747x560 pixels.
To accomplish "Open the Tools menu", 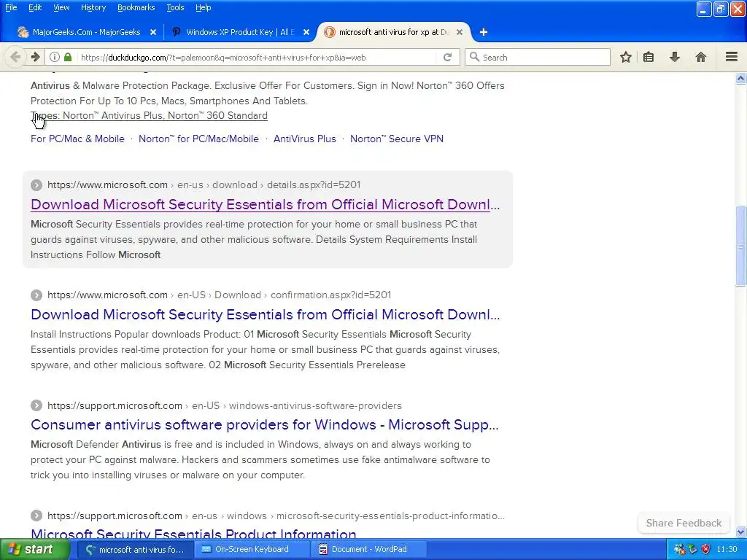I will tap(175, 7).
